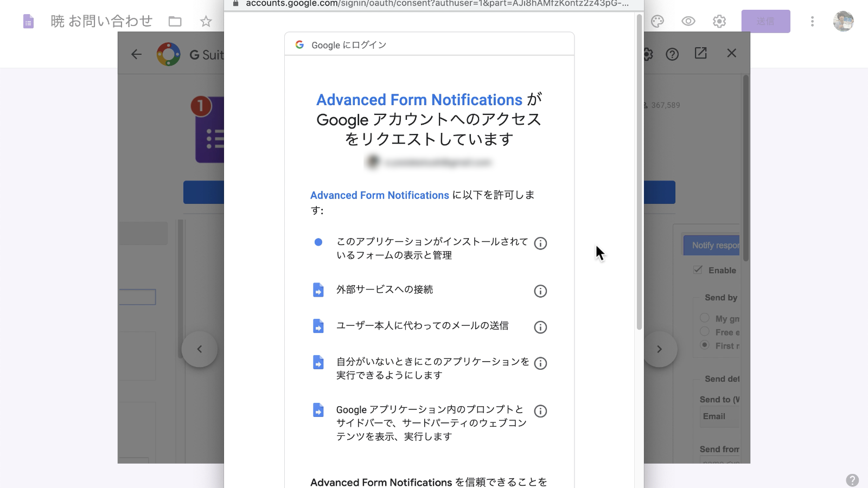
Task: Show info for form view and manage permission
Action: [x=540, y=243]
